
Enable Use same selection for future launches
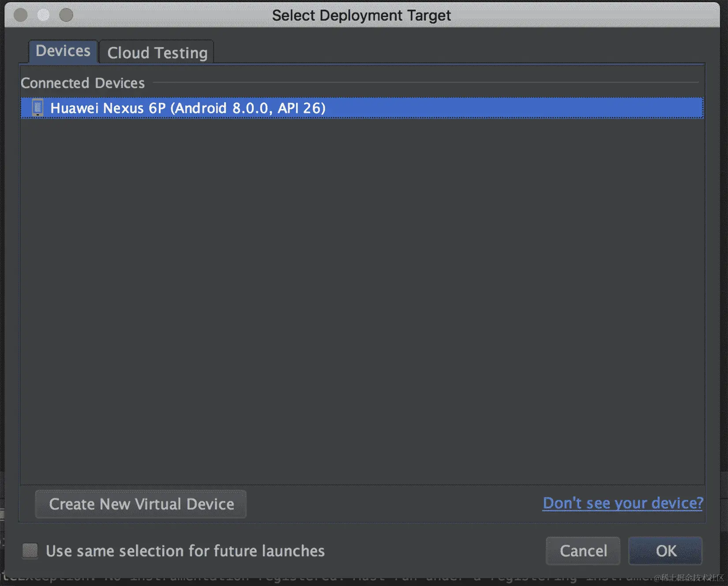(x=30, y=551)
